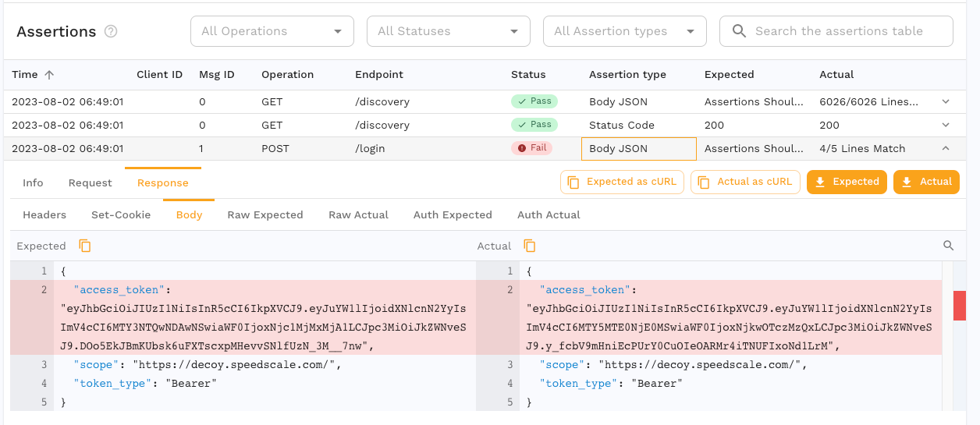
Task: Click the 4/5 Lines Match cell
Action: (x=862, y=149)
